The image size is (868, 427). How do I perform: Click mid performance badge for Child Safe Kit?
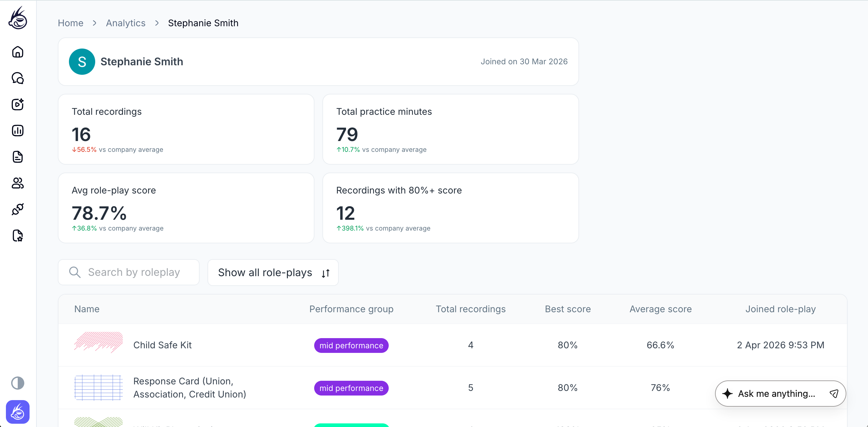[351, 346]
